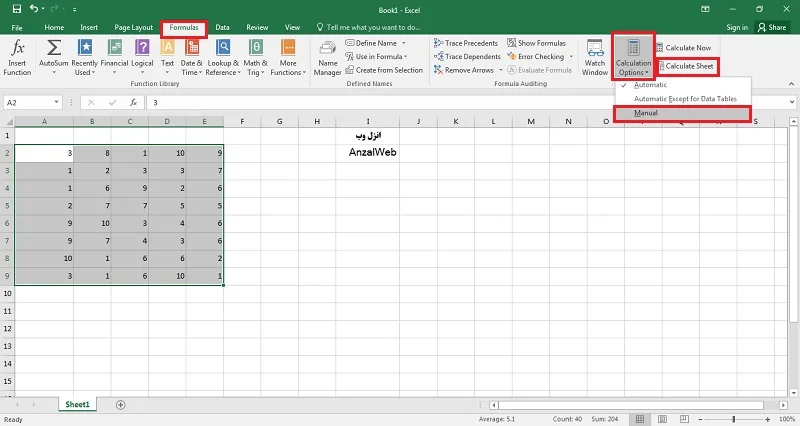Switch to the Page Layout tab

point(133,28)
